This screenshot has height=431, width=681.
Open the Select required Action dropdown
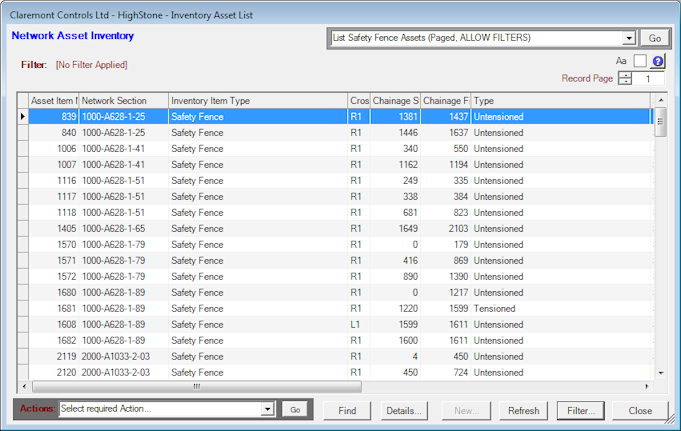coord(268,409)
